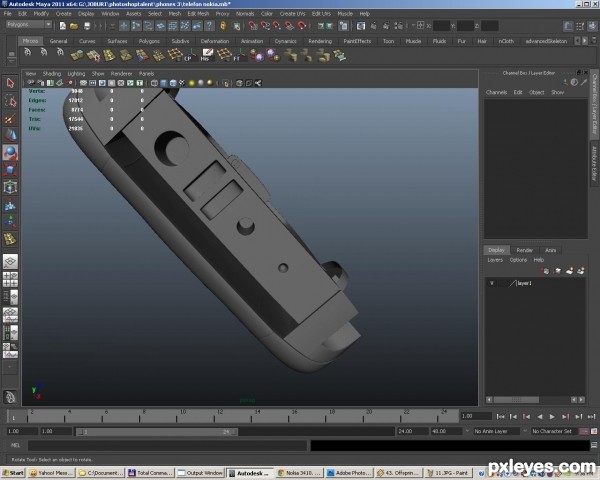Toggle textured display checker icon
The height and width of the screenshot is (480, 600).
pos(182,83)
